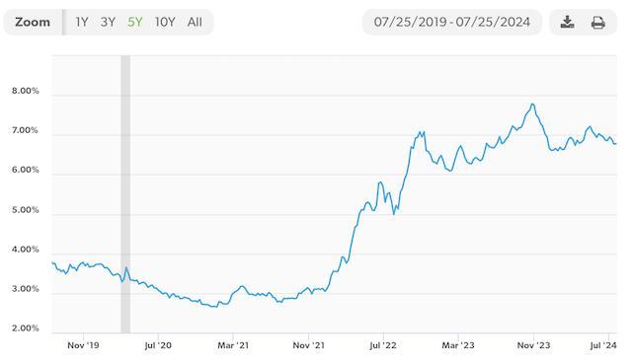Open the 07/25/2019 - 07/25/2024 date range field

pos(452,22)
